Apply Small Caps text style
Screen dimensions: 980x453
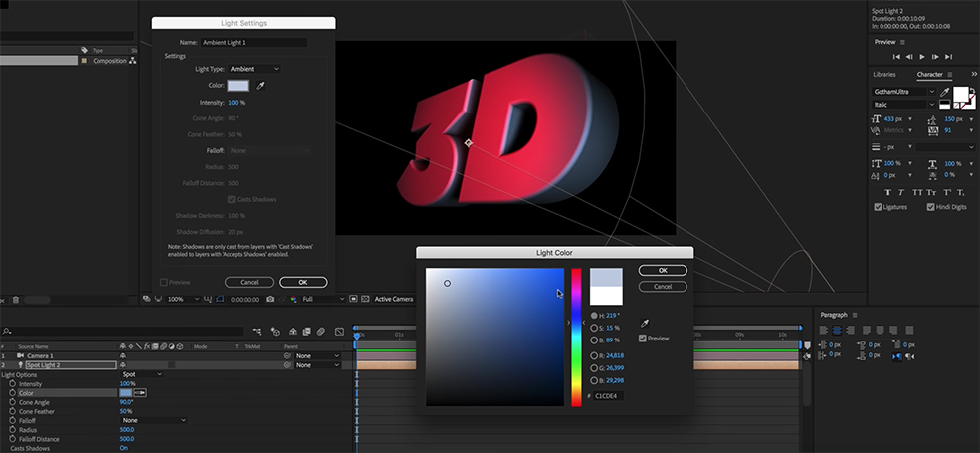point(932,193)
